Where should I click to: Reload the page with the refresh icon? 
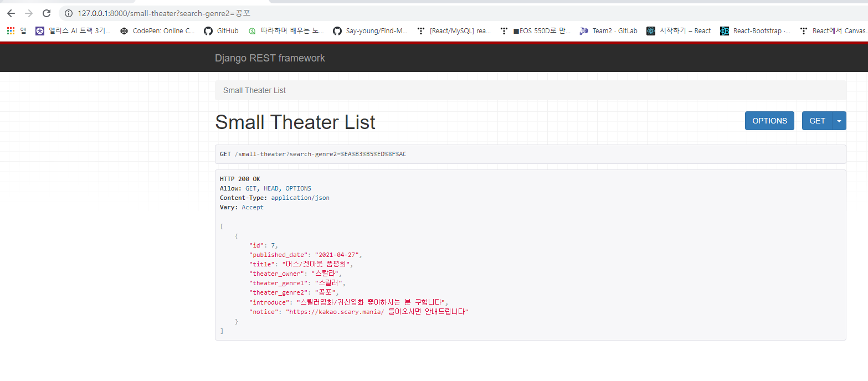pos(47,13)
